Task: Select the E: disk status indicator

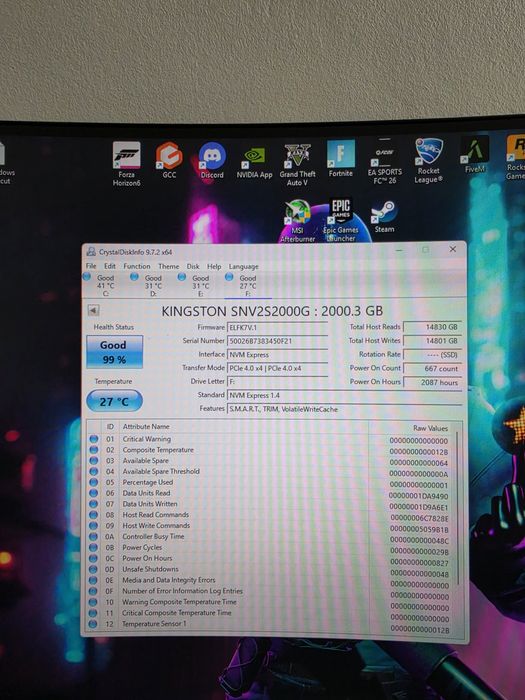Action: [195, 285]
